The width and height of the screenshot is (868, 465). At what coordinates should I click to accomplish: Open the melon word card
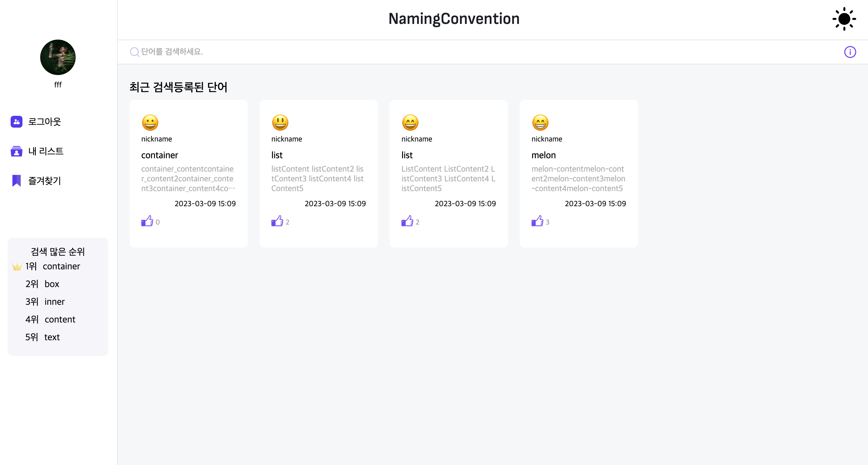(579, 173)
